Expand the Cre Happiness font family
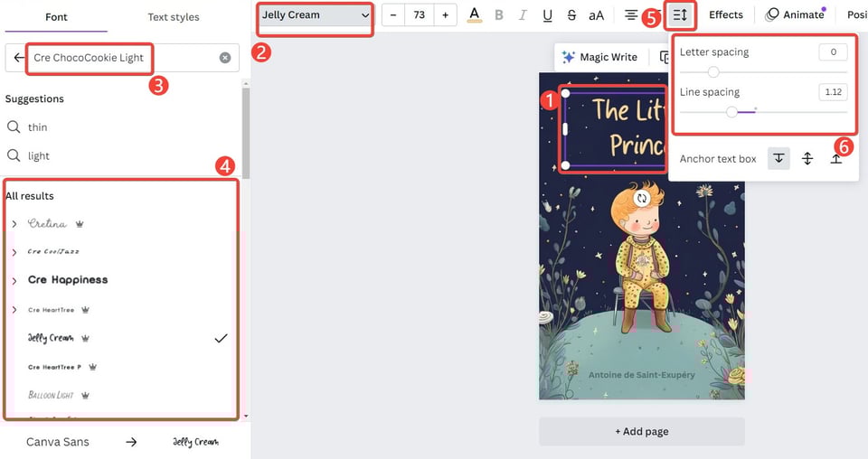Screen dimensions: 868x459 [x=14, y=281]
